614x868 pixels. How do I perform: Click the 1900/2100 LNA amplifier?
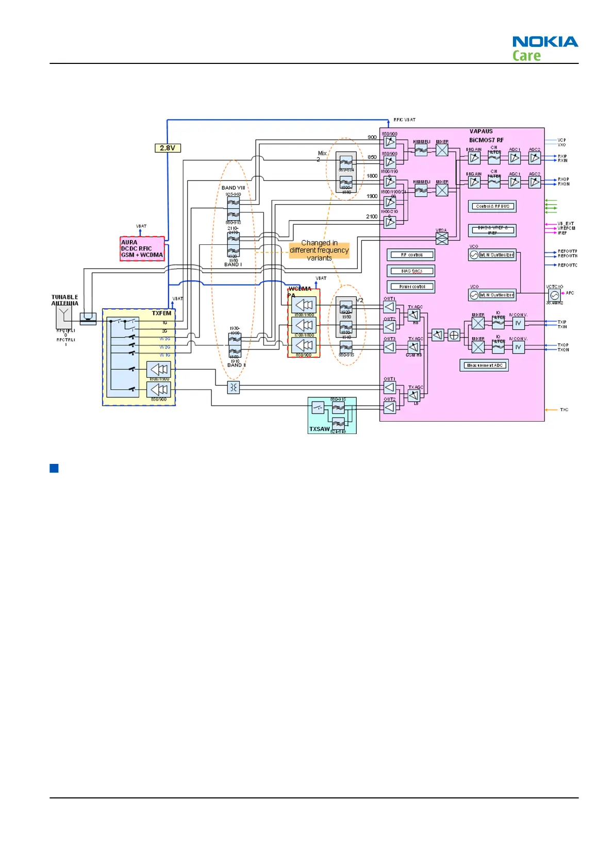coord(390,222)
